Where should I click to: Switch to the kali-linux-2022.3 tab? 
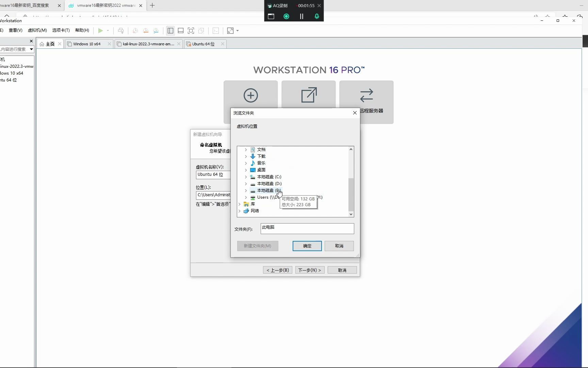click(x=148, y=44)
